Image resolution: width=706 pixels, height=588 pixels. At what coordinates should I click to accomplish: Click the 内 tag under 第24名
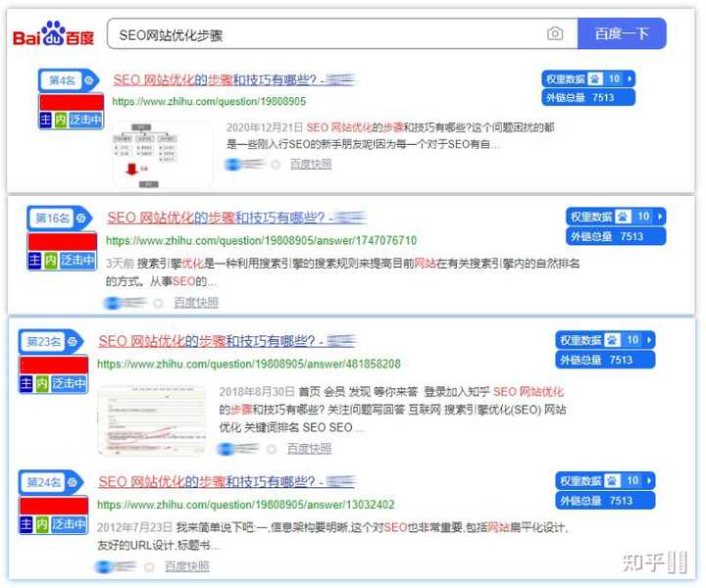point(41,524)
